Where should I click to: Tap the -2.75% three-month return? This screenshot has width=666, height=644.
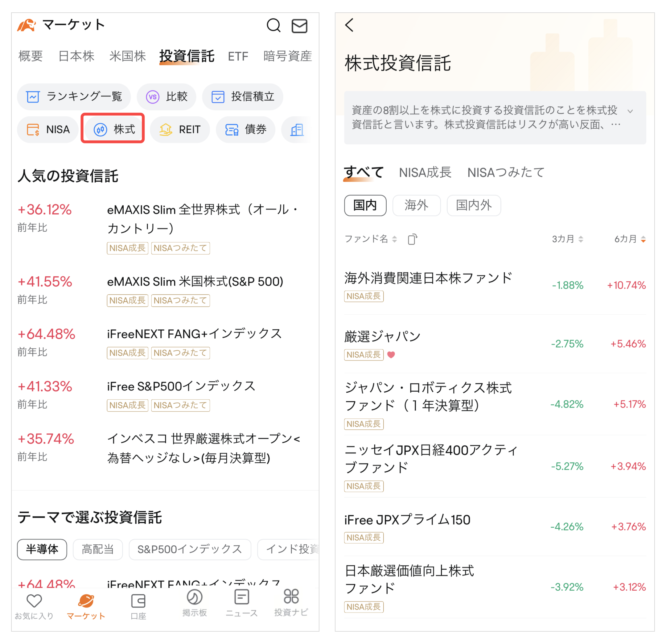[567, 344]
